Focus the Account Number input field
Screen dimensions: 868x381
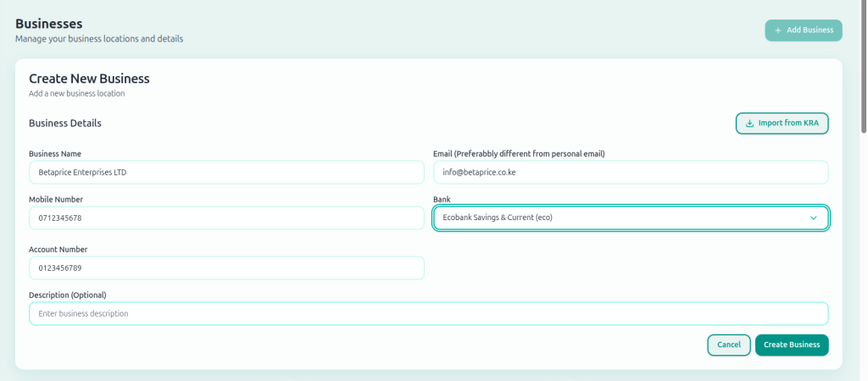click(x=226, y=268)
